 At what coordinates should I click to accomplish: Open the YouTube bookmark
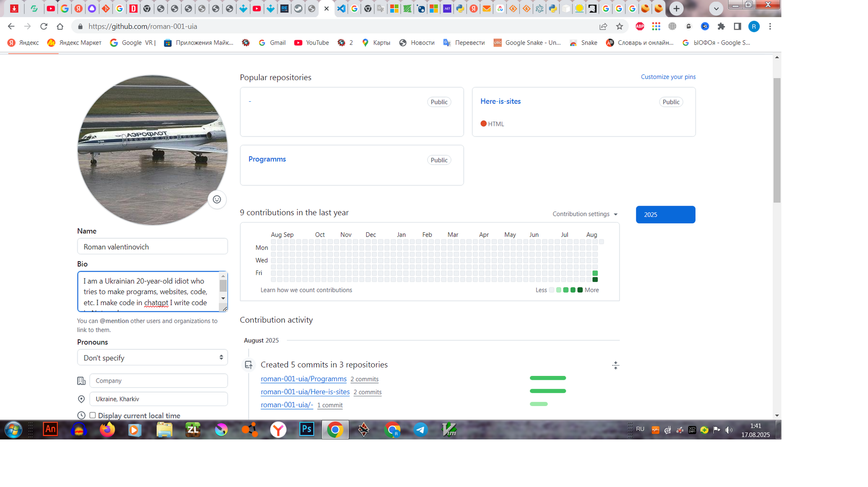pos(312,42)
